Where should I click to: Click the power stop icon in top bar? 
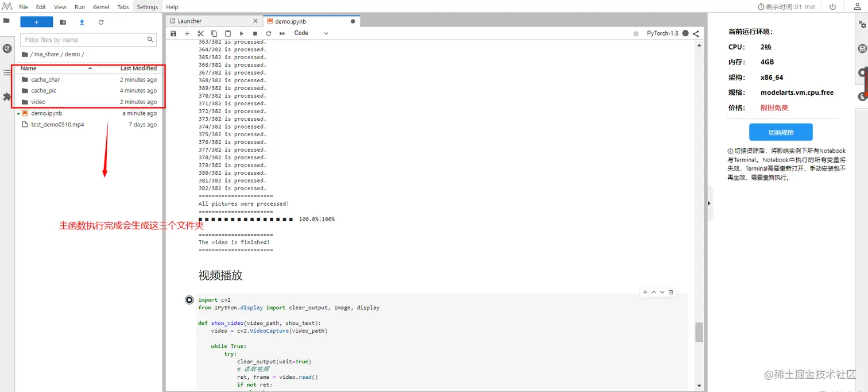pos(832,7)
